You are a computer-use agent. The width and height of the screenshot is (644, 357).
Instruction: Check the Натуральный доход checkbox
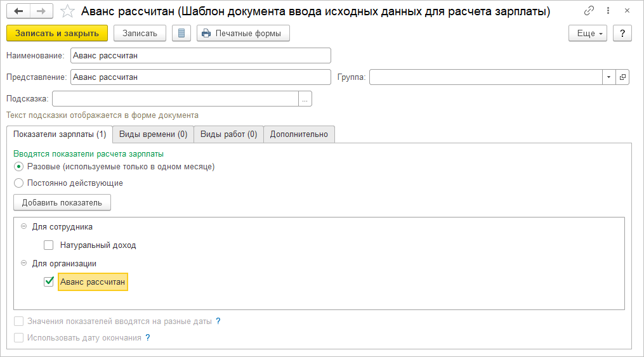[x=49, y=245]
